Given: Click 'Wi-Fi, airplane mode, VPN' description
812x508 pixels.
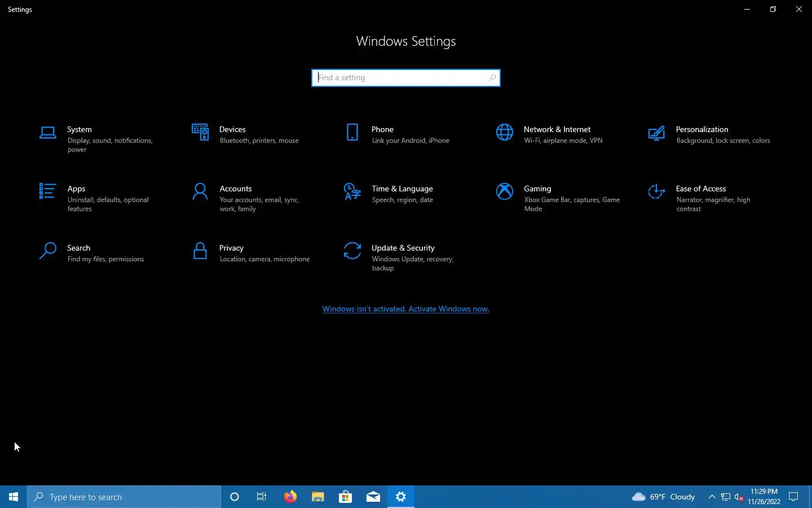Looking at the screenshot, I should coord(563,141).
